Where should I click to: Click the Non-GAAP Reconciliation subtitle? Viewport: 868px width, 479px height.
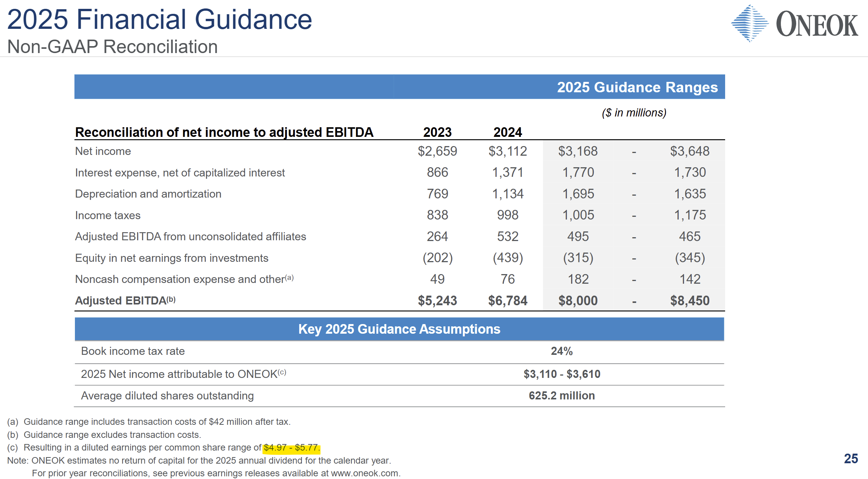coord(113,47)
